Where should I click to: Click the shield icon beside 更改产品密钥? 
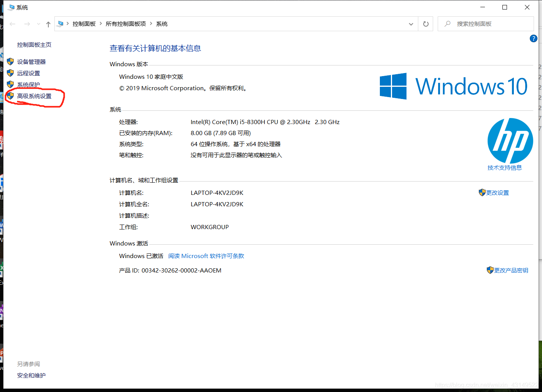(490, 270)
